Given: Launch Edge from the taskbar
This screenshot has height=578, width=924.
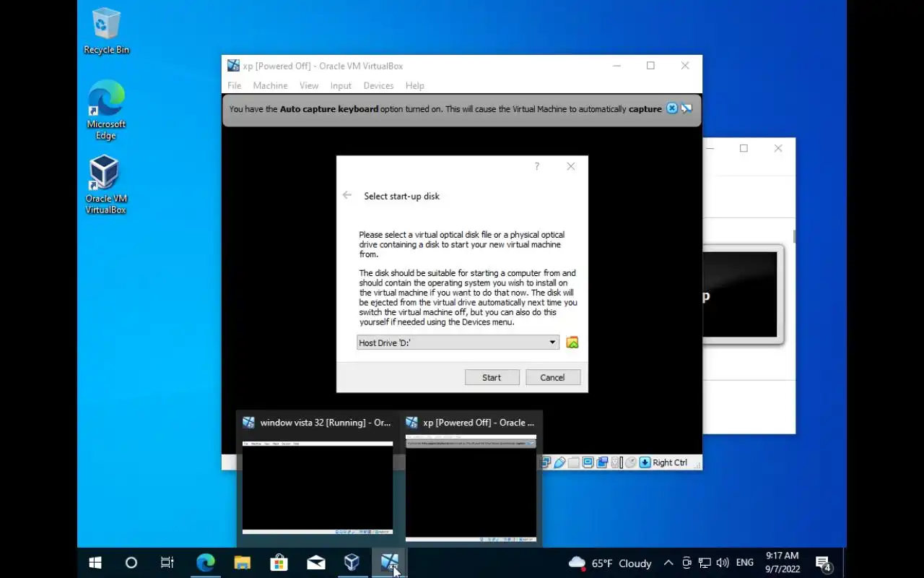Looking at the screenshot, I should 205,563.
